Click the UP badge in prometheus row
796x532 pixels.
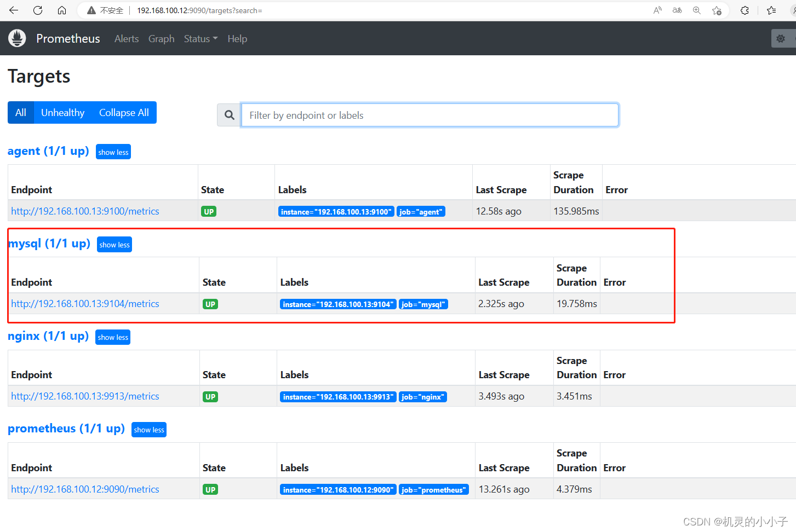pyautogui.click(x=210, y=489)
